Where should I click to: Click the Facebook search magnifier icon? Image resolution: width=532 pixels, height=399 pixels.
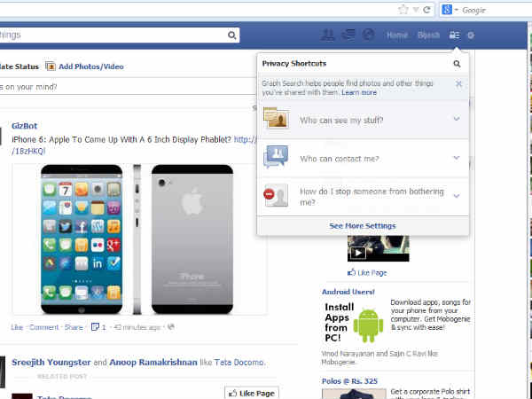(x=232, y=35)
